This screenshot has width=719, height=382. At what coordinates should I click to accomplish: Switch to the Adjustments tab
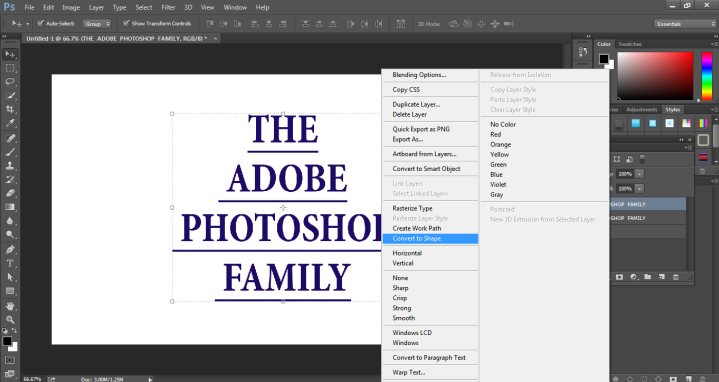click(642, 110)
